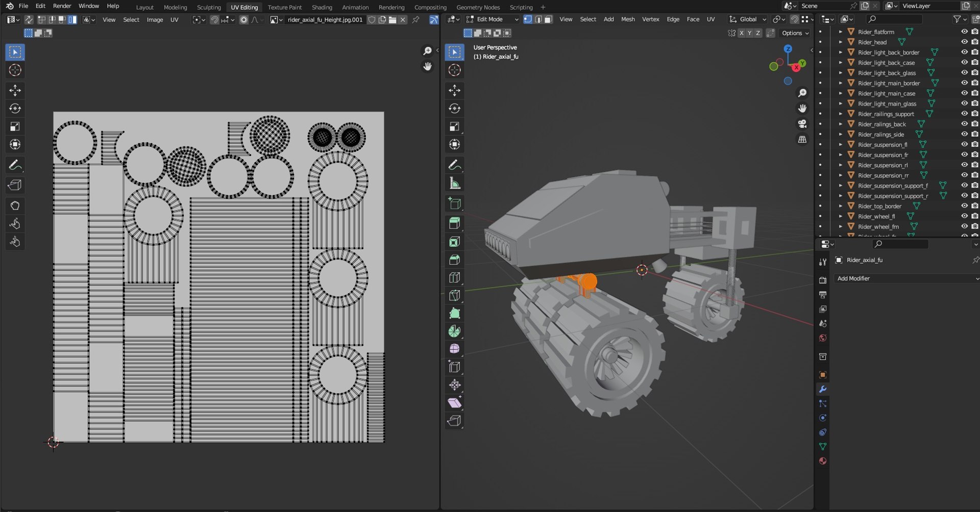The width and height of the screenshot is (980, 512).
Task: Select the Grab tool in UV editor
Action: [15, 206]
